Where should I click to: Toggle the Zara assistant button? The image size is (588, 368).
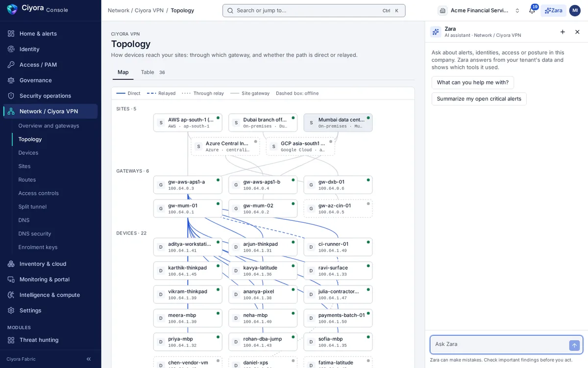(x=554, y=10)
